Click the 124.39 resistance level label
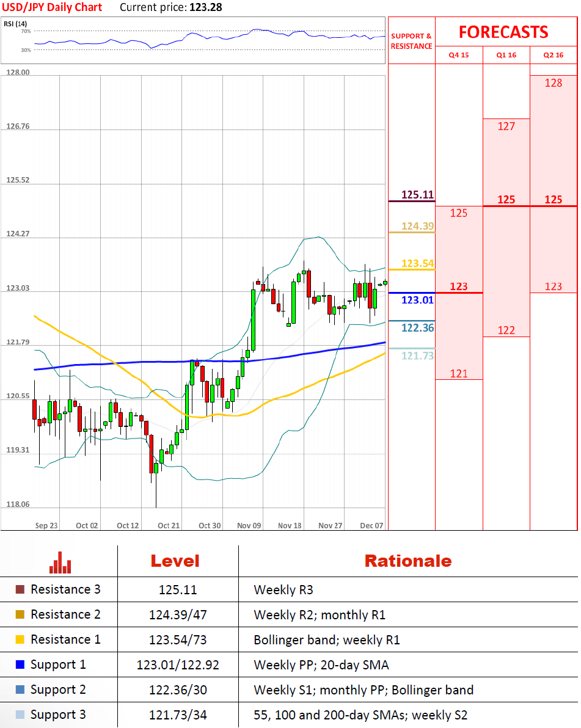This screenshot has height=728, width=581. point(417,226)
